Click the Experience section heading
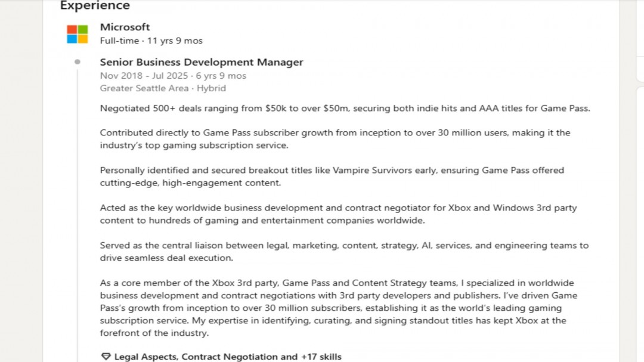 94,6
